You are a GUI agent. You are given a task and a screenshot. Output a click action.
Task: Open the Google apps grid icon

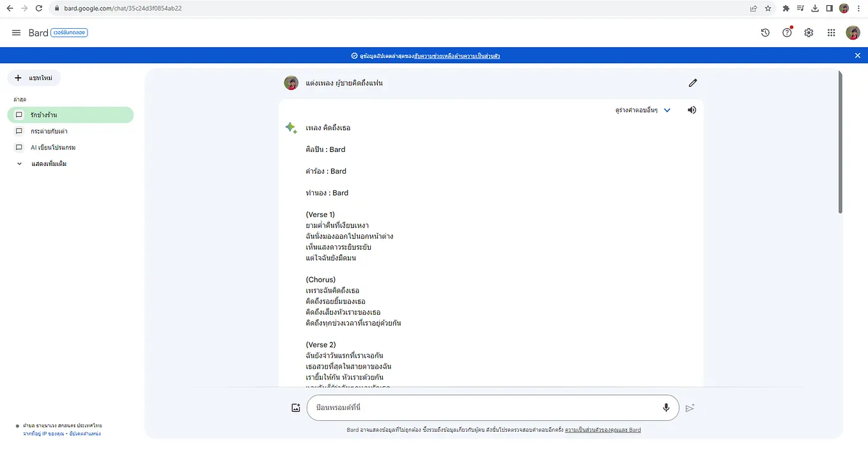831,32
